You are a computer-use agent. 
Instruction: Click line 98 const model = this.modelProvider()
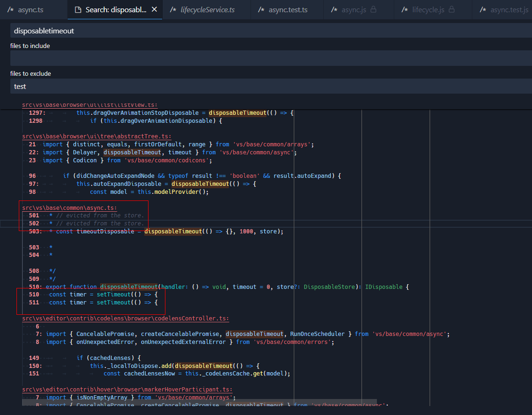coord(119,192)
